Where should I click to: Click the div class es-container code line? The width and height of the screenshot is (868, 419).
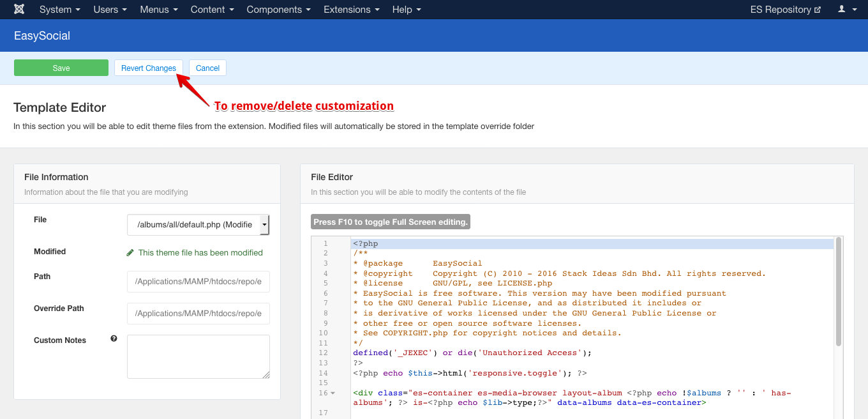click(572, 398)
